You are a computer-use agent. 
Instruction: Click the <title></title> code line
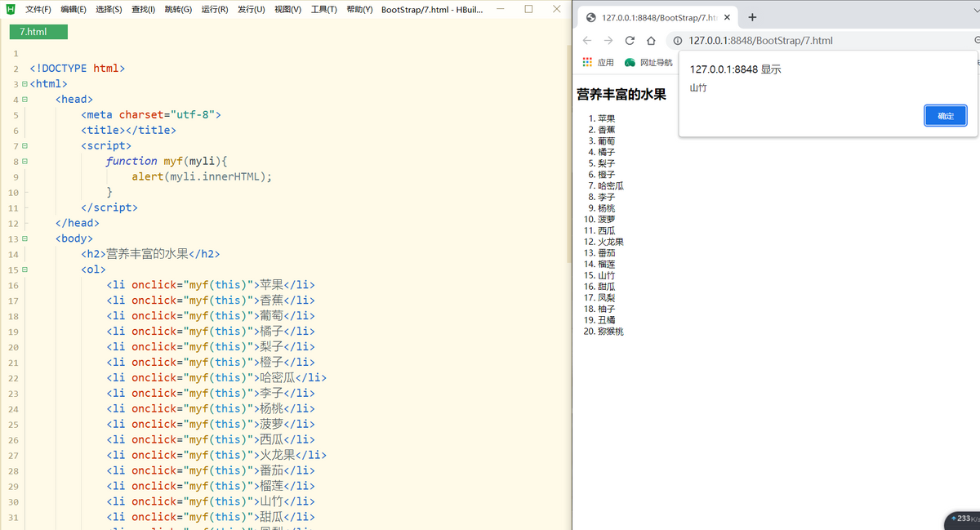coord(128,131)
